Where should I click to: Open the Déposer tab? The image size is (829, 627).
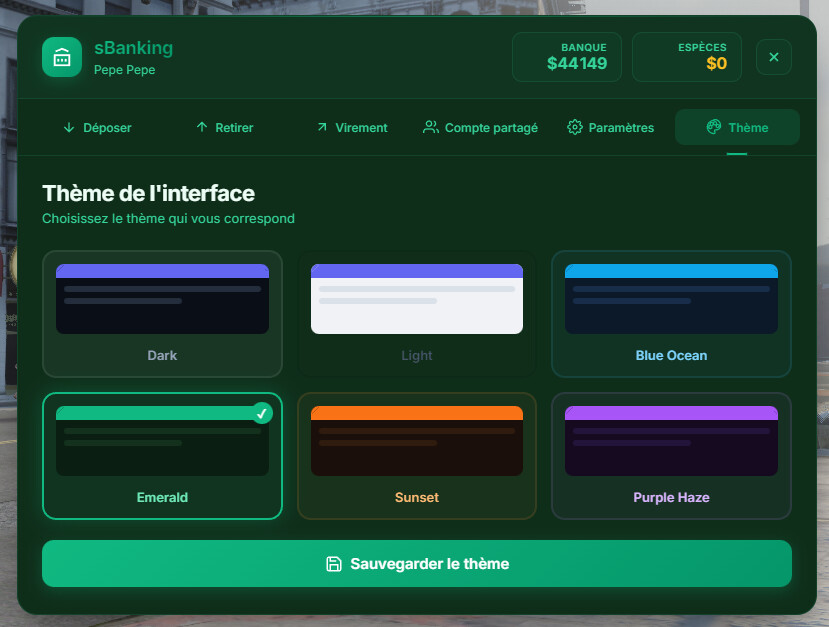tap(97, 127)
